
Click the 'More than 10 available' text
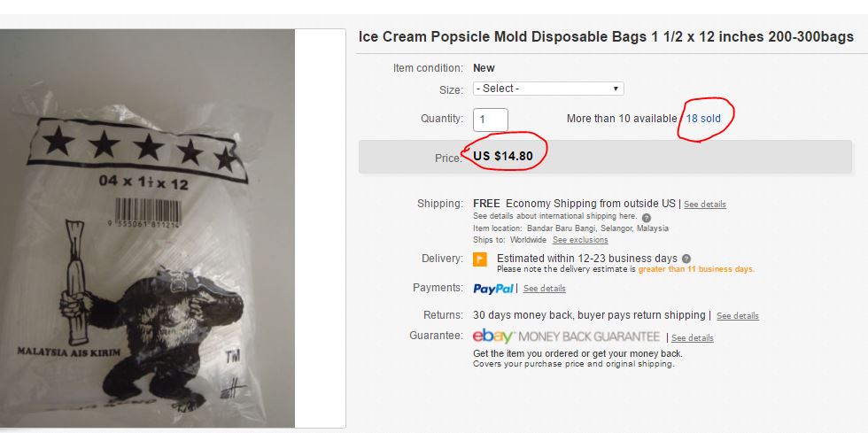coord(621,119)
